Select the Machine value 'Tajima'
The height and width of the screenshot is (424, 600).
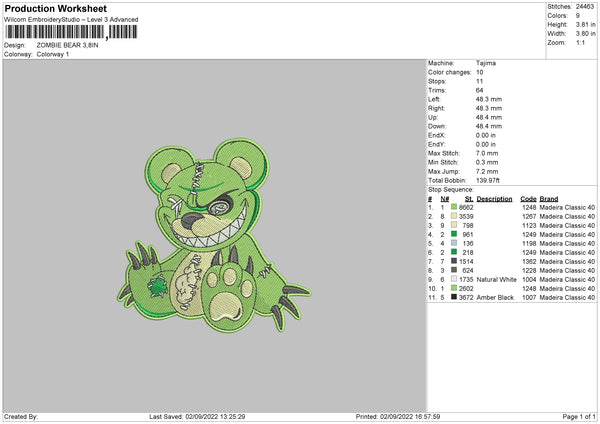point(486,63)
